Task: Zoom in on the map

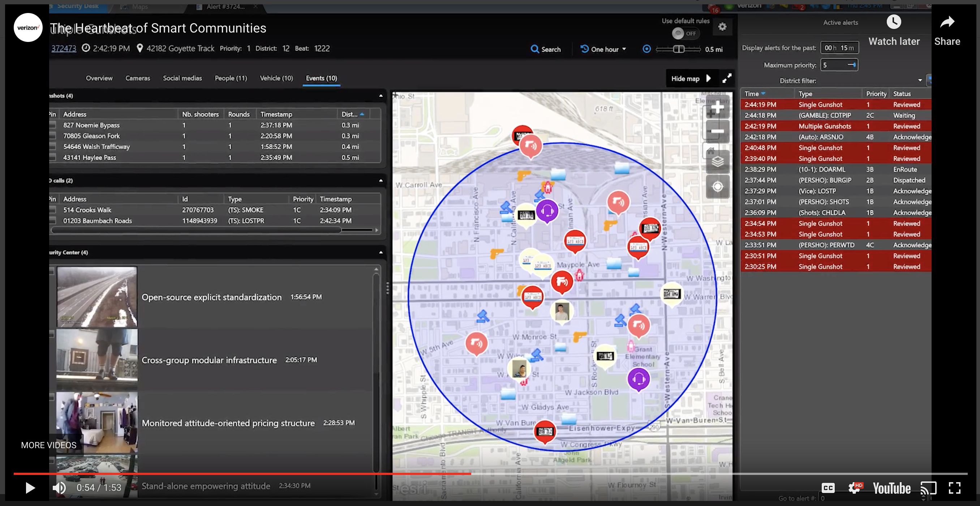Action: pos(717,108)
